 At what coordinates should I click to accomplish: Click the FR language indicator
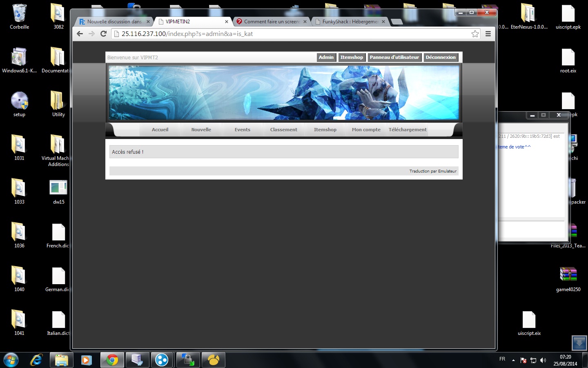click(502, 359)
